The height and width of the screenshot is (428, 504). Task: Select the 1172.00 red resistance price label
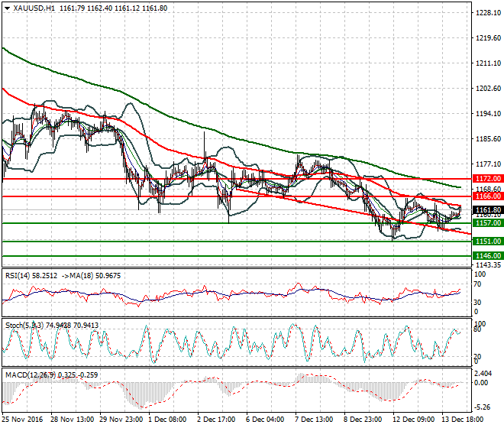488,179
